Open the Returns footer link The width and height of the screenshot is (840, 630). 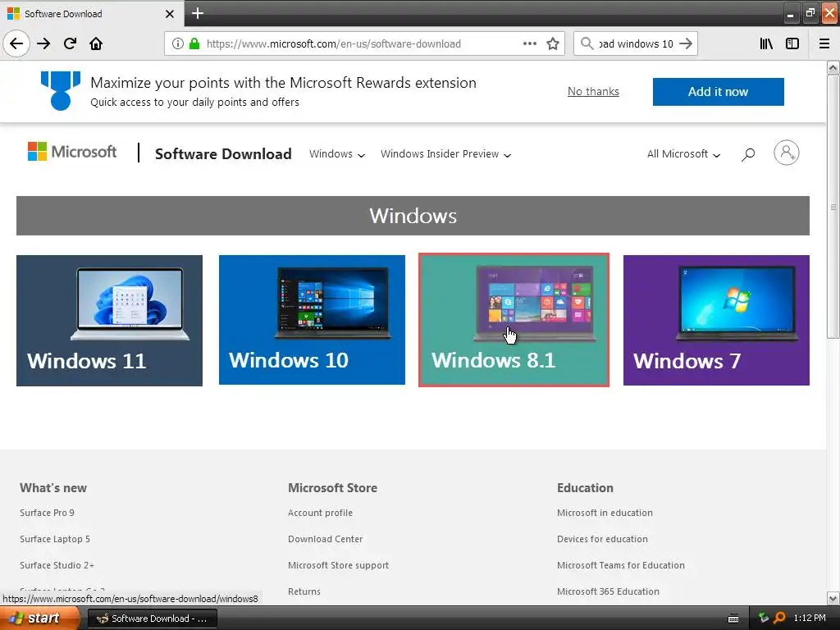(304, 591)
